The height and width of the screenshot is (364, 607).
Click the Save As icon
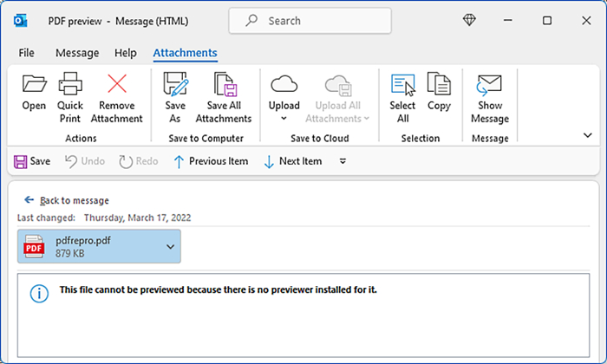point(175,86)
